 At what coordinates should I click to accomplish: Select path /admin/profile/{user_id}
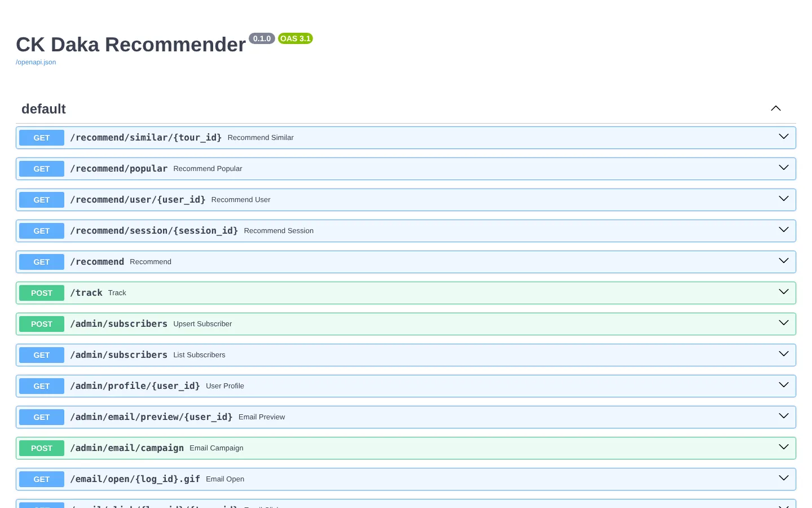point(135,386)
